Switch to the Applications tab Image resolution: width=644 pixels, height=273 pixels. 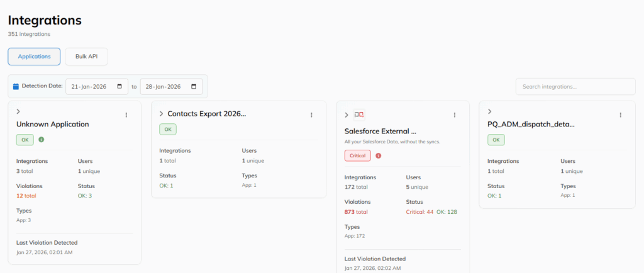34,57
